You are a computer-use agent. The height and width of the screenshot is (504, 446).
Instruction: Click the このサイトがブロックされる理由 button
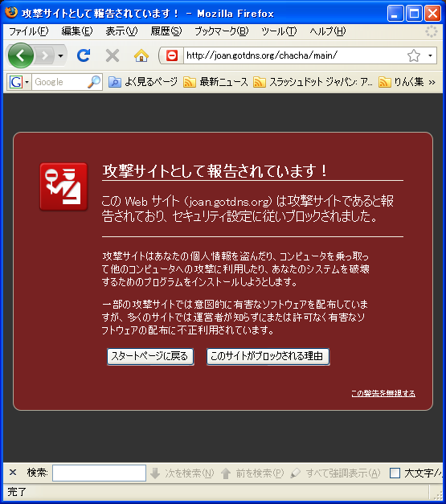coord(268,356)
